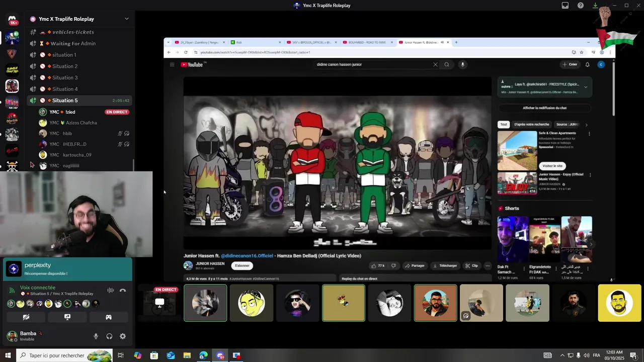This screenshot has height=362, width=644.
Task: Reload the YouTube page
Action: coord(186,52)
